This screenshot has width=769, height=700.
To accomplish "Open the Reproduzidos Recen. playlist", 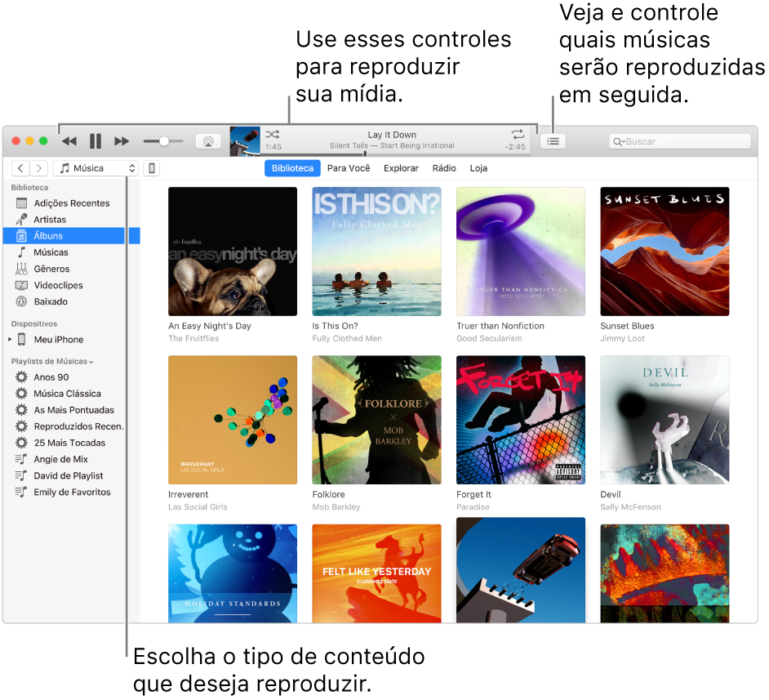I will pos(72,426).
